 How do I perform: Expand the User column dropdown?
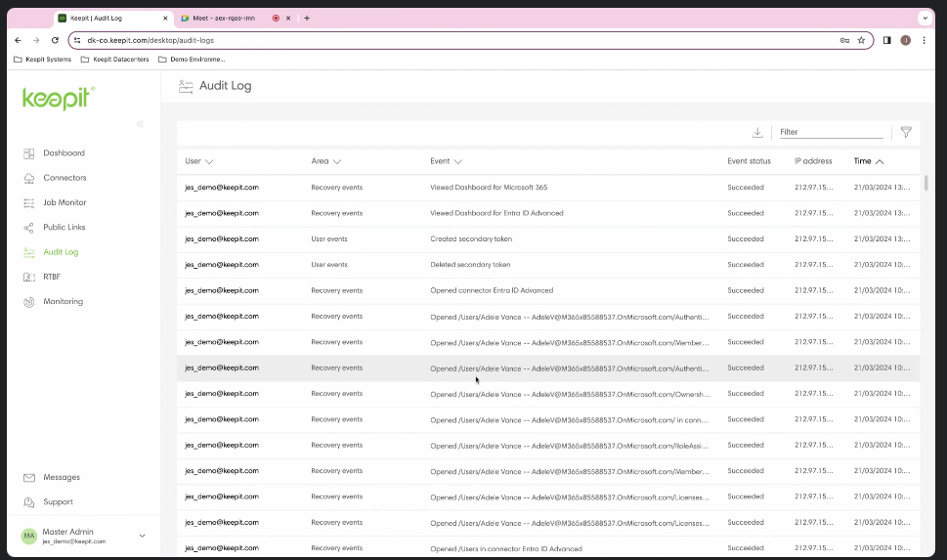[x=209, y=161]
